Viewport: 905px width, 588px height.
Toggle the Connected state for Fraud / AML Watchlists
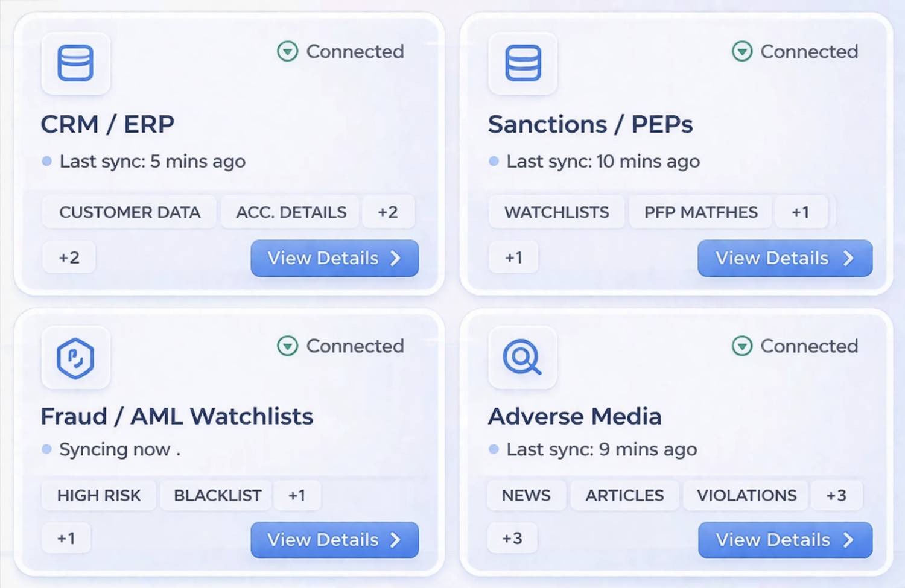coord(287,346)
